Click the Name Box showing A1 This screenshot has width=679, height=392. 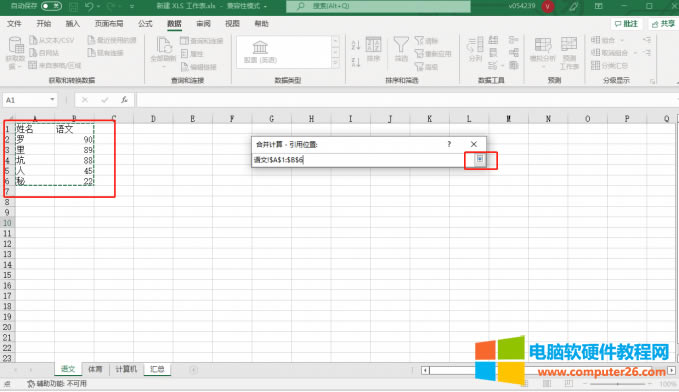(26, 100)
